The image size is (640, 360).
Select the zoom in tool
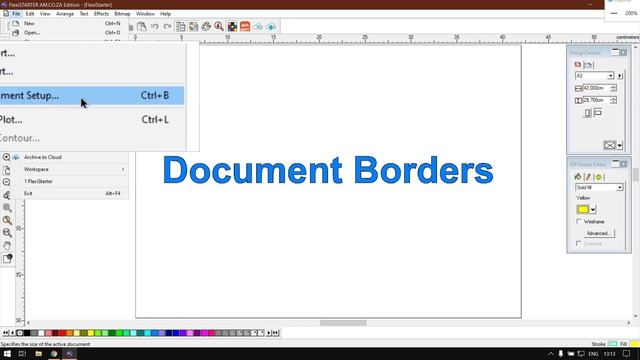[6, 157]
